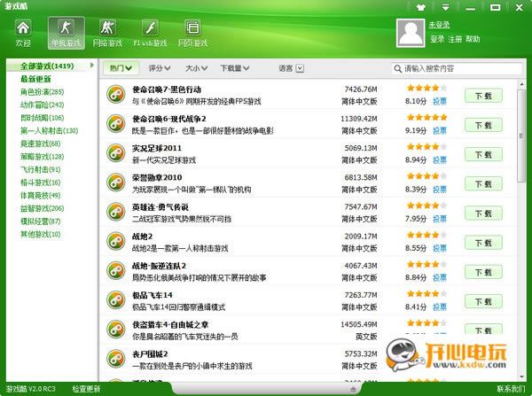This screenshot has width=532, height=396.
Task: Expand the 全部游戏(1419) category arrow
Action: (x=91, y=65)
